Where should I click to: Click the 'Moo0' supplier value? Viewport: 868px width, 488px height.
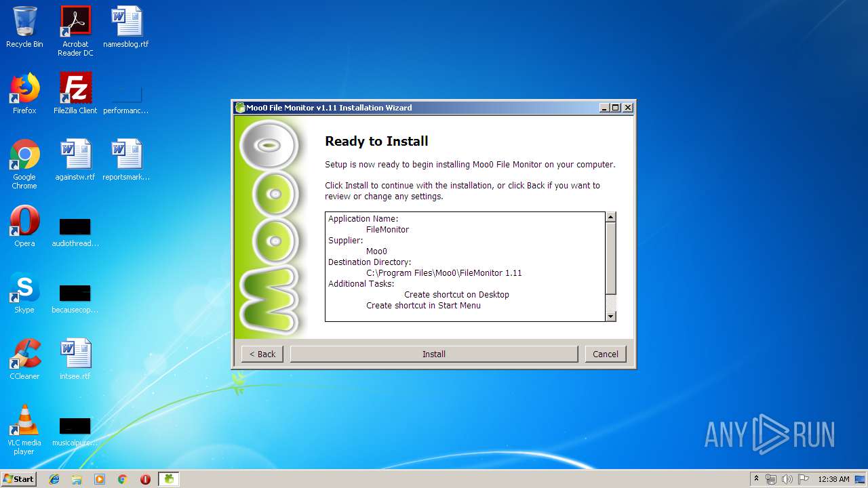[376, 251]
